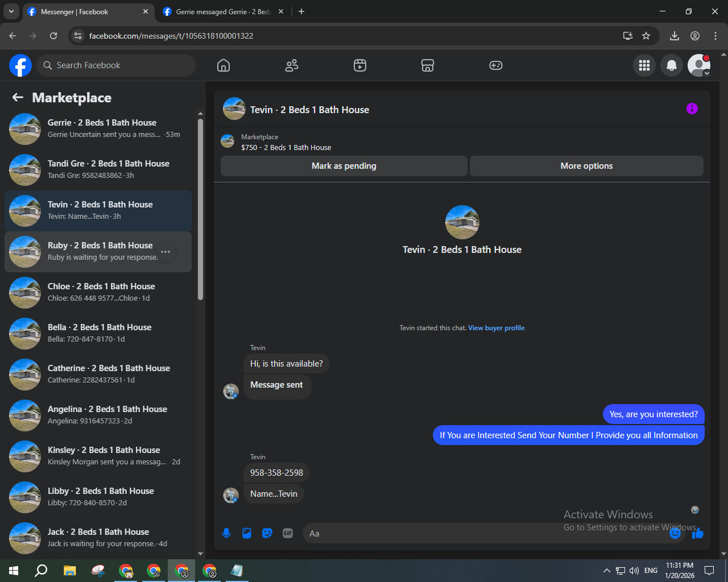Click the attach photo icon

pyautogui.click(x=247, y=533)
